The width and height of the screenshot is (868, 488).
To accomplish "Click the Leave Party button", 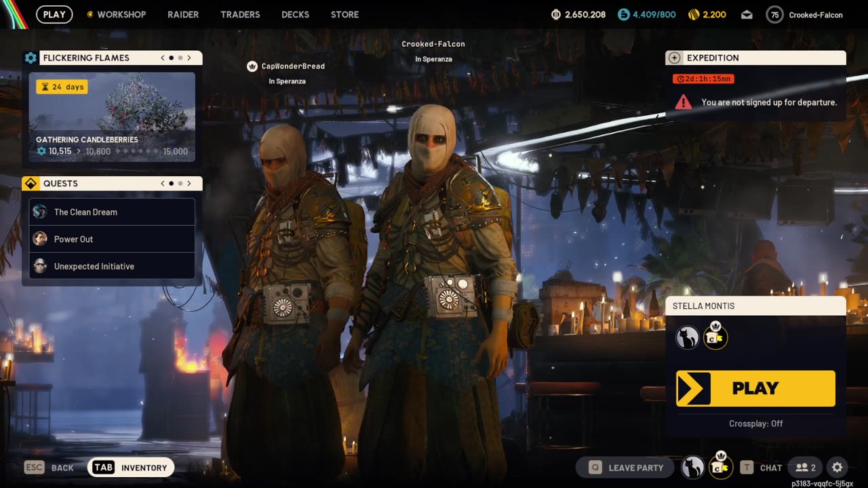I will coord(625,468).
